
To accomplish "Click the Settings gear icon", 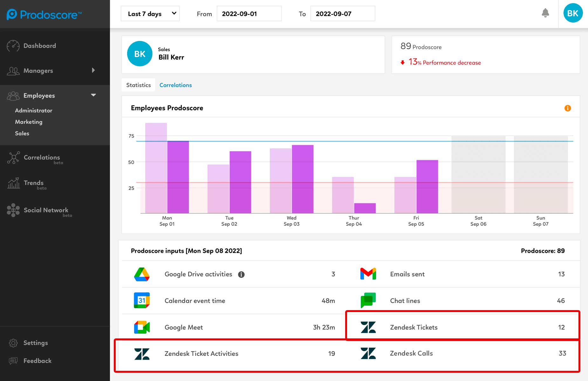I will coord(13,343).
